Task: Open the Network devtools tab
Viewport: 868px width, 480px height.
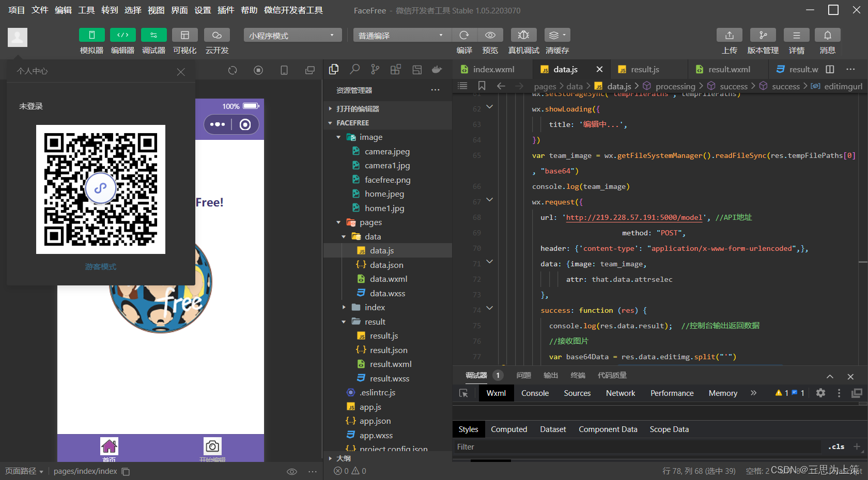Action: pyautogui.click(x=621, y=393)
